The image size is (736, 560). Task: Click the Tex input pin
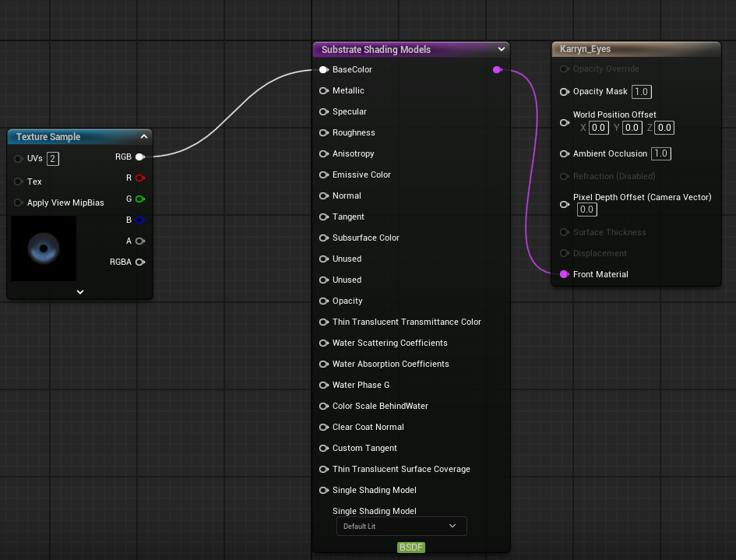[19, 181]
